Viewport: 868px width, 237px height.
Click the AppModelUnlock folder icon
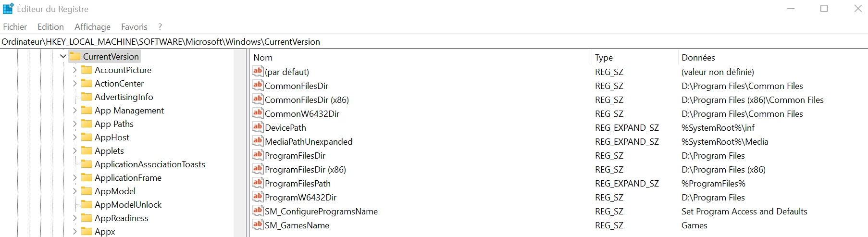pyautogui.click(x=87, y=204)
